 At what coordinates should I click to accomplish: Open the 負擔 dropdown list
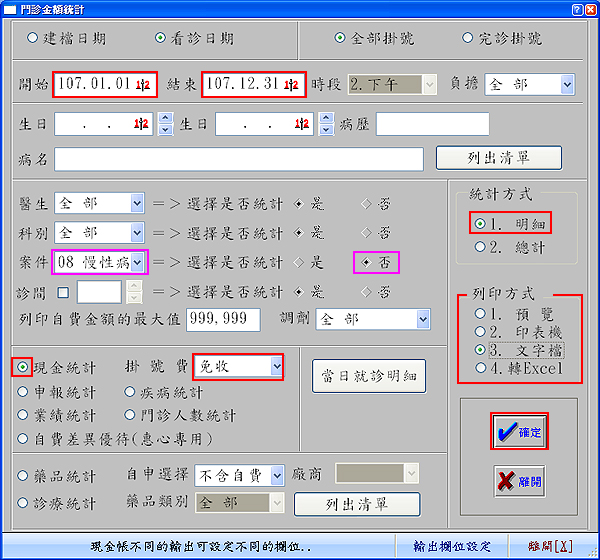[x=567, y=85]
